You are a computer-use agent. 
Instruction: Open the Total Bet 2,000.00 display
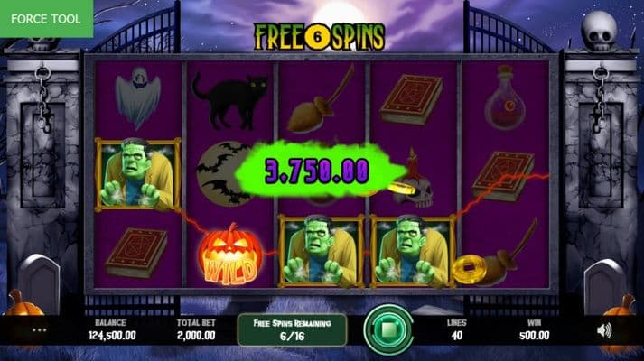coord(196,329)
